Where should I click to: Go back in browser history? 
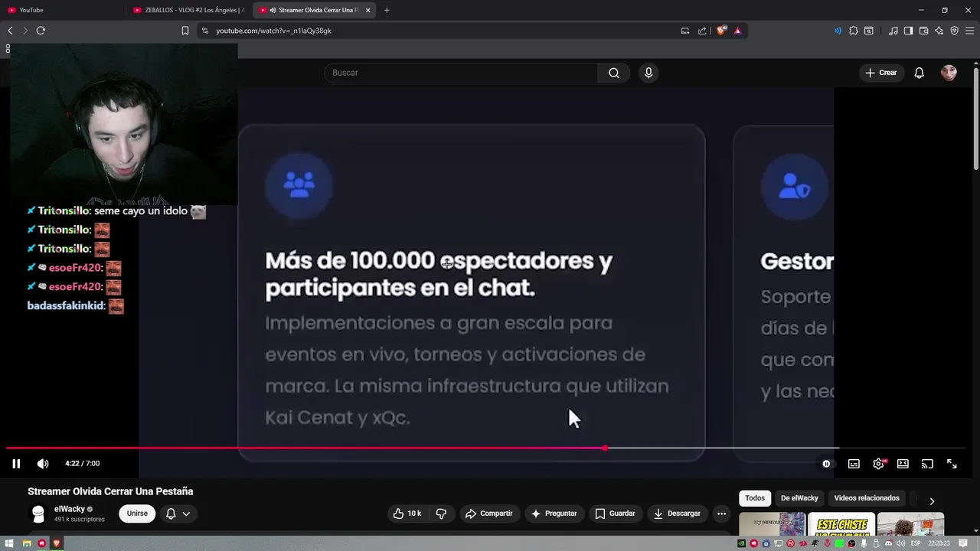coord(10,31)
